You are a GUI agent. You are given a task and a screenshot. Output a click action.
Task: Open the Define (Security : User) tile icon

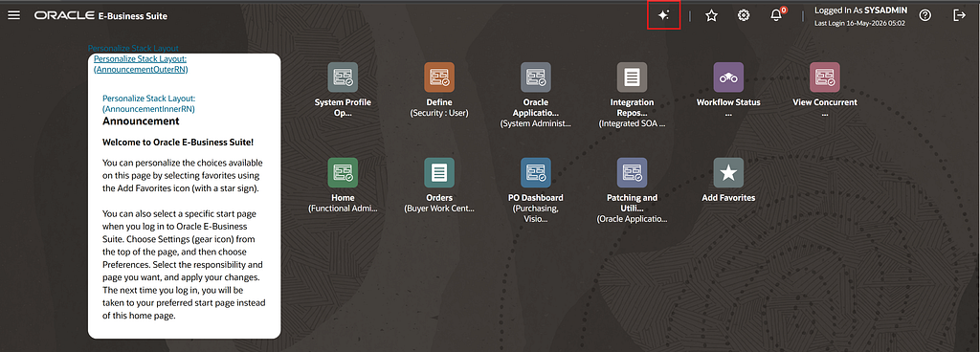(x=439, y=77)
